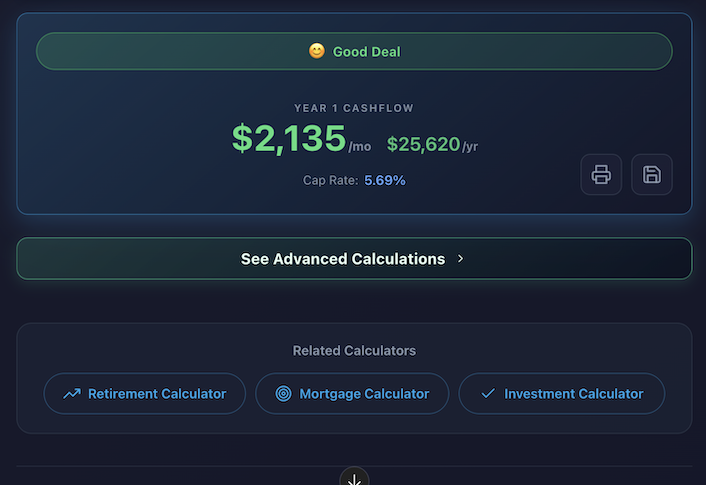The width and height of the screenshot is (706, 485).
Task: Click the trending arrow icon on Retirement Calculator
Action: [x=71, y=394]
